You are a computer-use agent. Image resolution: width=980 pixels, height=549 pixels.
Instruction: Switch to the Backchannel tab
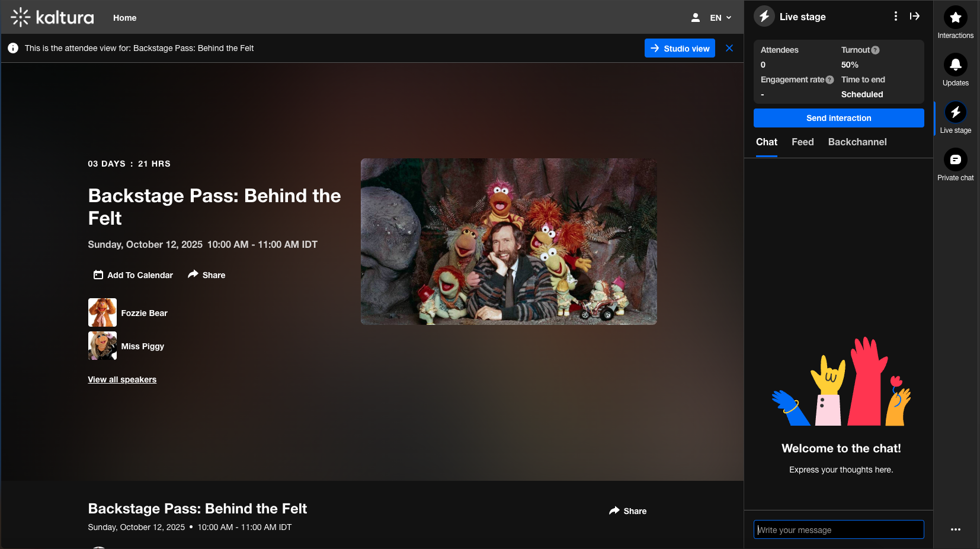(857, 142)
